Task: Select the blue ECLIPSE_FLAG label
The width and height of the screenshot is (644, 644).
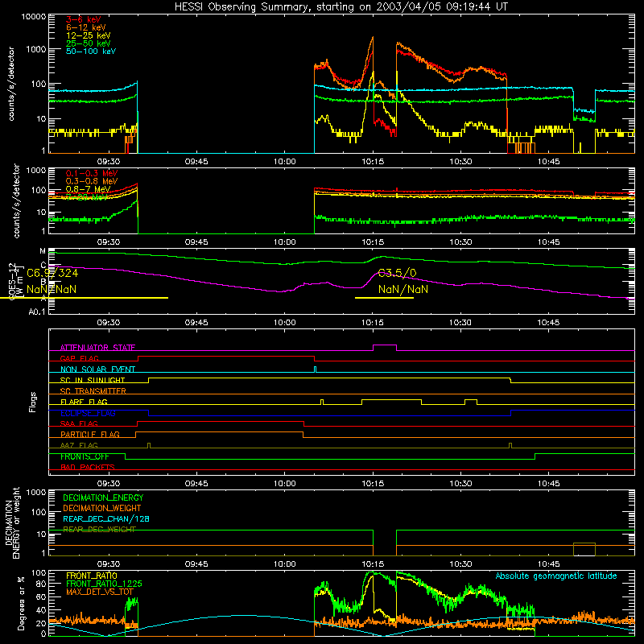Action: coord(88,413)
